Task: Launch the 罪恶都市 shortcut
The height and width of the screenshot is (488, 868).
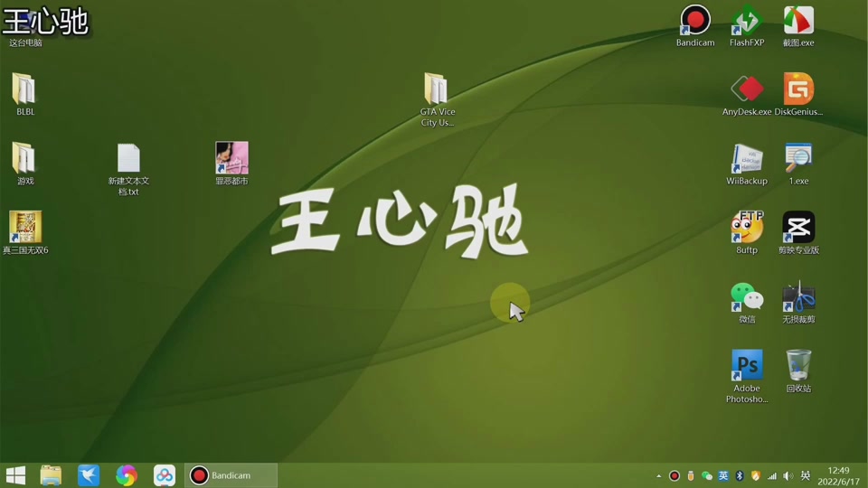Action: (231, 164)
